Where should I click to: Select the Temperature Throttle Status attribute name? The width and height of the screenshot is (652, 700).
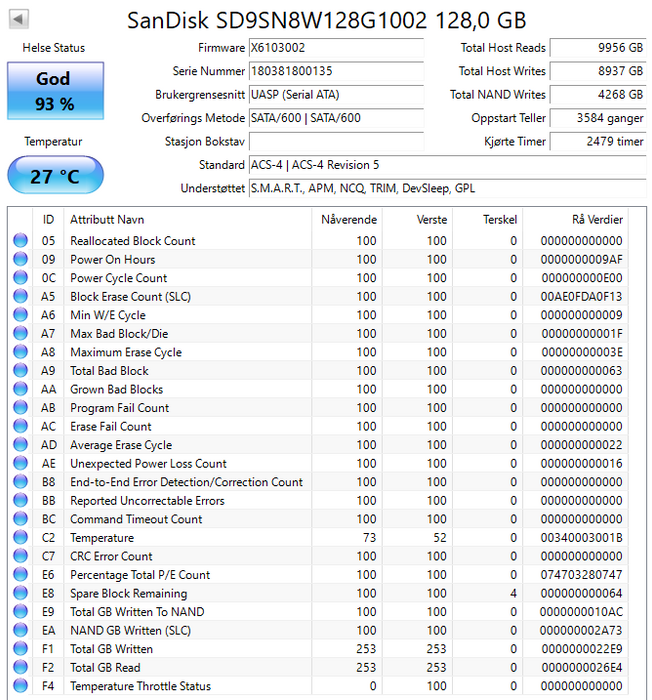pos(140,686)
